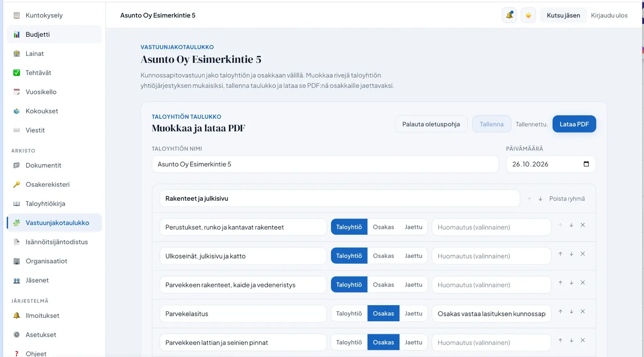Open Kuntokysely page from sidebar

(x=54, y=15)
